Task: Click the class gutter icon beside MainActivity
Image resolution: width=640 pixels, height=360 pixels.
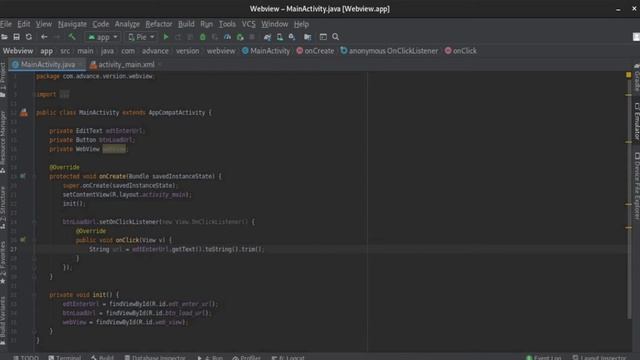Action: coord(24,113)
